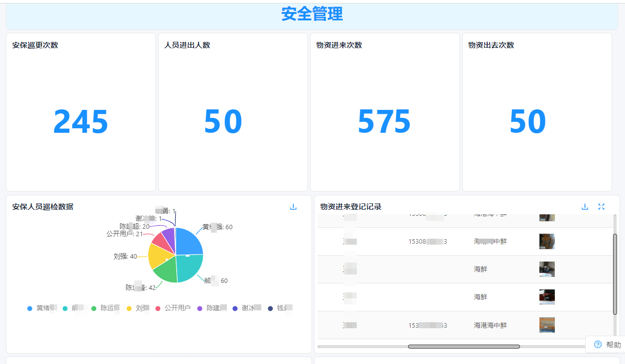Click the download icon on 物资进来登记记录 panel
The image size is (625, 364).
tap(585, 207)
